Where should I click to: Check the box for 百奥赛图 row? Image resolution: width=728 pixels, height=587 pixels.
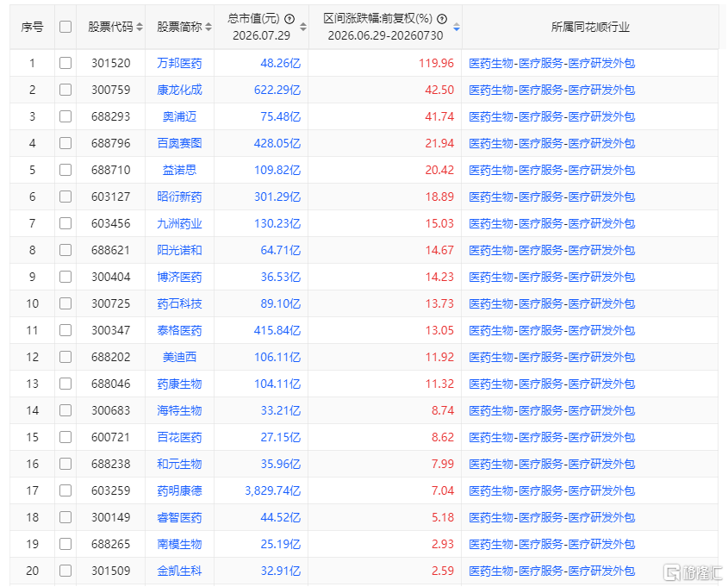click(65, 143)
